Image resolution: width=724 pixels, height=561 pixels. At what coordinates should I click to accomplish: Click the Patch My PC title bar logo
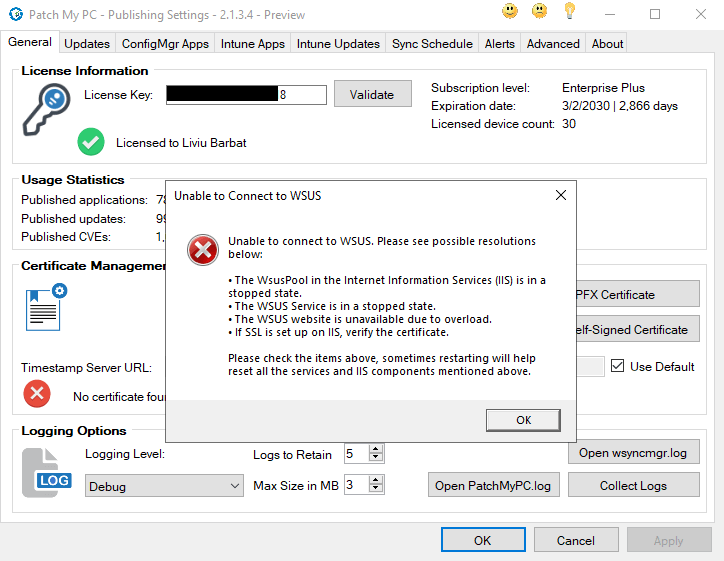pos(16,14)
